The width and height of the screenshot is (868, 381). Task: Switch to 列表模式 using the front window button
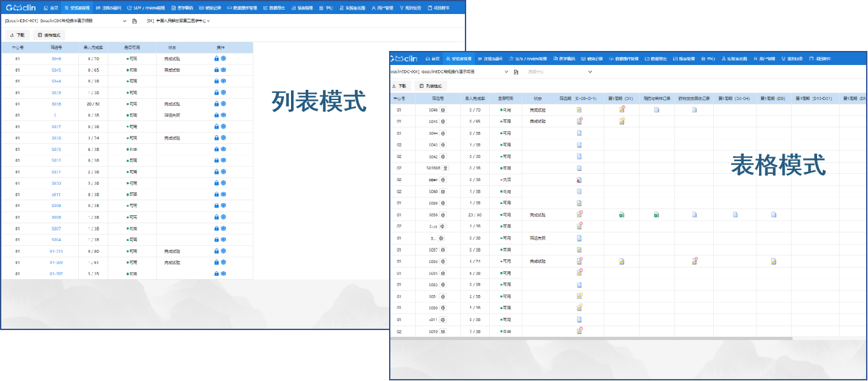pyautogui.click(x=431, y=86)
